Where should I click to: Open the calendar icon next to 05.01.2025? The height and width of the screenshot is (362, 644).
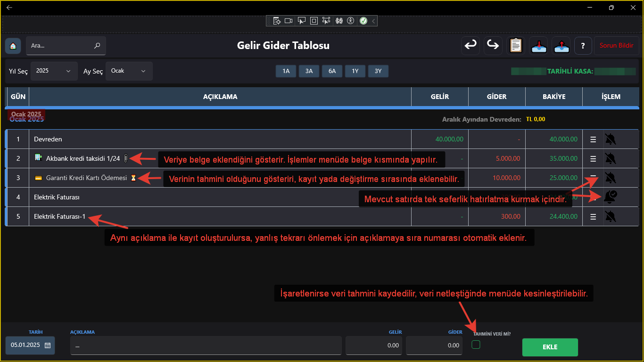(47, 346)
